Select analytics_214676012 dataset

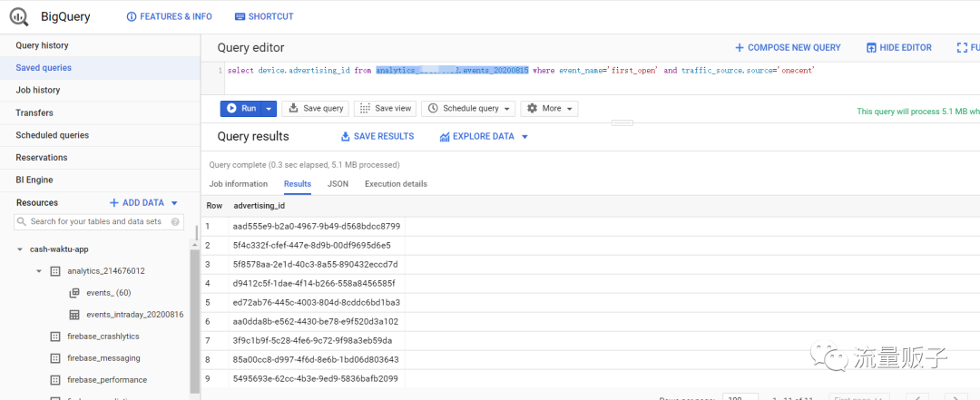106,271
